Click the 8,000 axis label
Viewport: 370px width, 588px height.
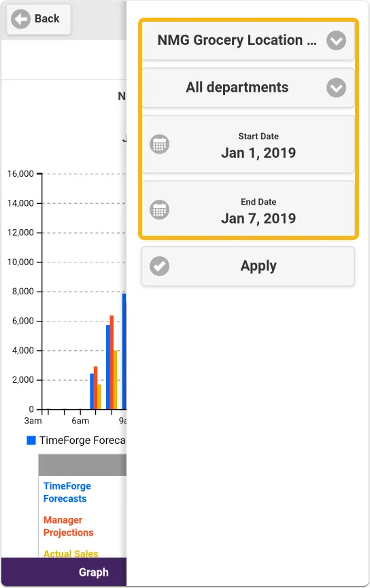click(23, 292)
